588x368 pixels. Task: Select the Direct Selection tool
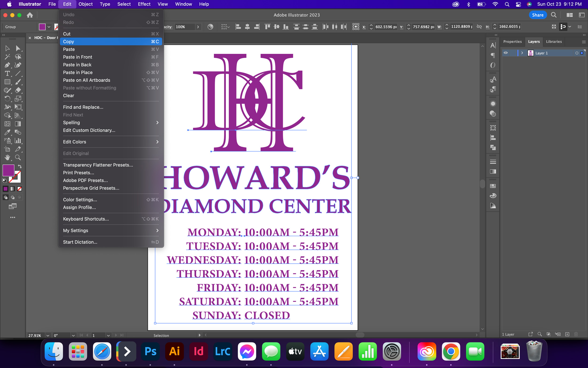[x=18, y=48]
